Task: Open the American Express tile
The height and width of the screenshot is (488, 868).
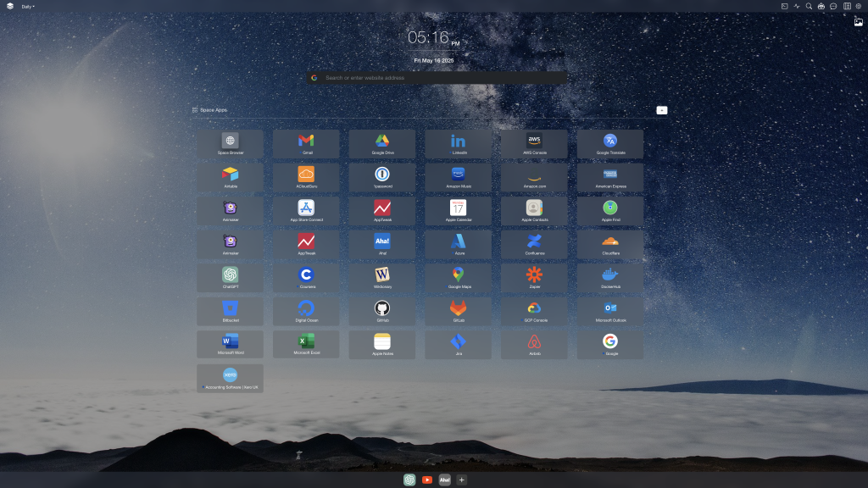Action: [x=610, y=178]
